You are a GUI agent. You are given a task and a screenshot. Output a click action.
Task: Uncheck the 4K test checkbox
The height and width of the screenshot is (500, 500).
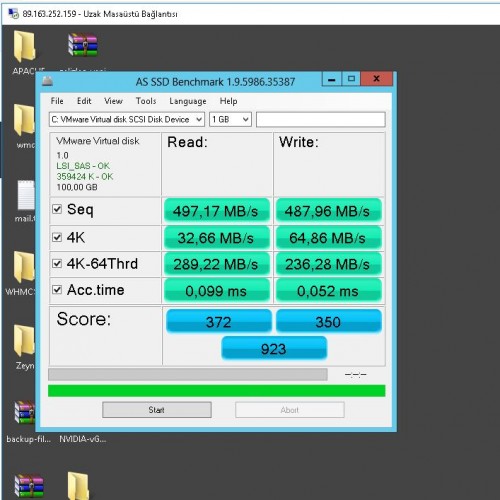click(57, 237)
